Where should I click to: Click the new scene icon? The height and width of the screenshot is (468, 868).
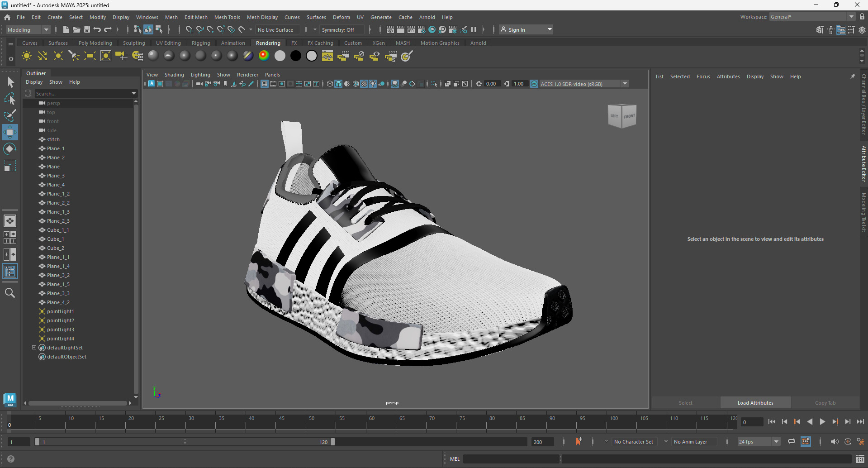coord(66,29)
